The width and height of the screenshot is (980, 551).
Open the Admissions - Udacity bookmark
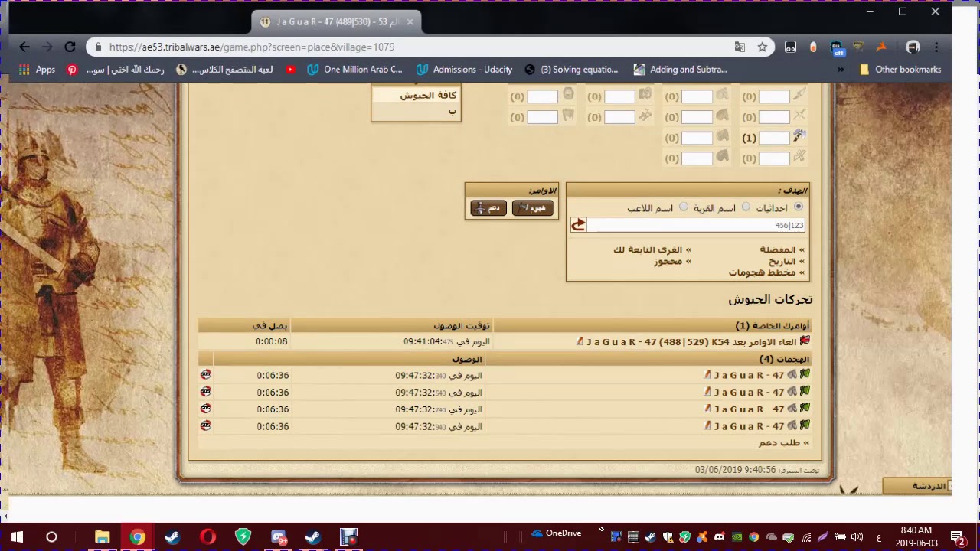click(464, 70)
